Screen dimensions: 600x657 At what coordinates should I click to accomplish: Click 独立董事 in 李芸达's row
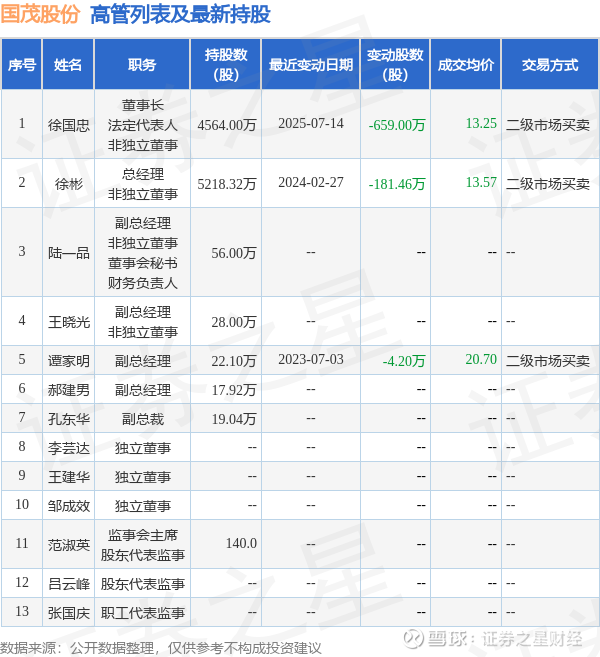tap(142, 448)
